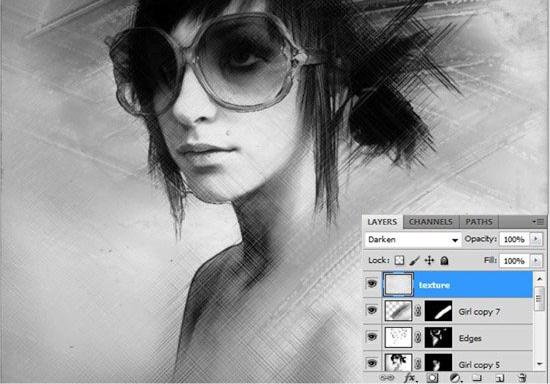Open the Layers panel options menu
This screenshot has height=384, width=550.
pos(538,222)
